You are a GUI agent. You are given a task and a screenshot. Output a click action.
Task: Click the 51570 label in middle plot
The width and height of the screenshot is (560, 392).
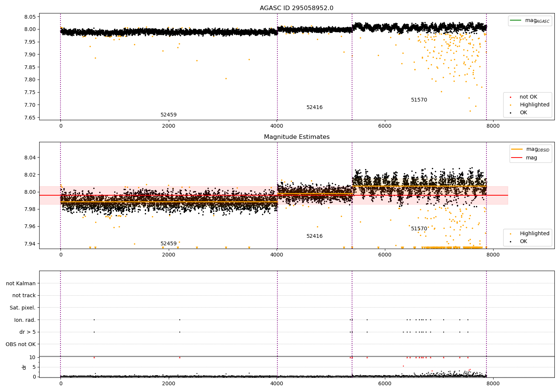pos(419,229)
